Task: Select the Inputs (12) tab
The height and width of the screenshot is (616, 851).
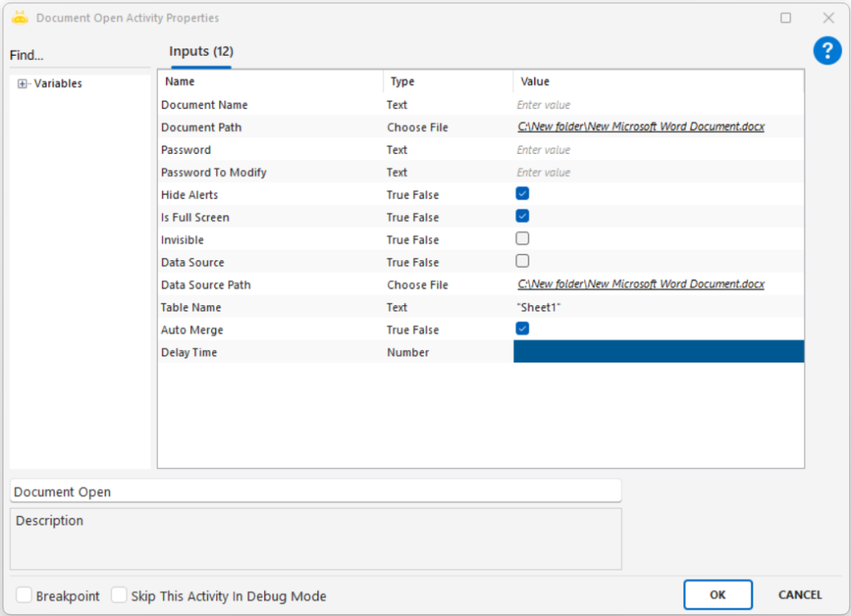Action: [201, 52]
